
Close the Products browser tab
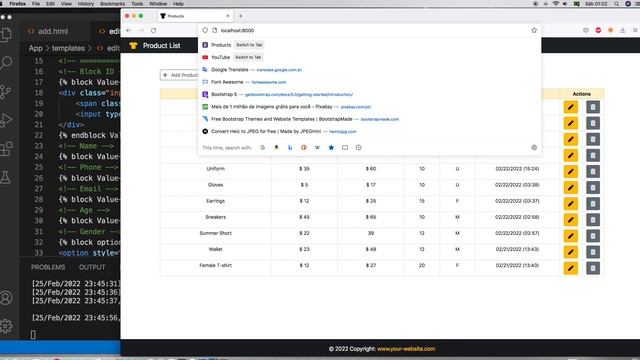(228, 16)
